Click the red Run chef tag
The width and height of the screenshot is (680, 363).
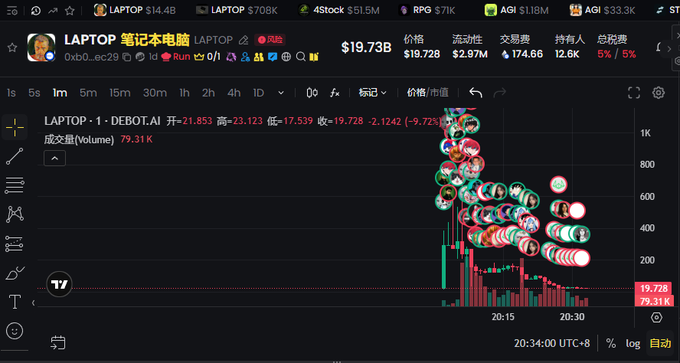[176, 57]
